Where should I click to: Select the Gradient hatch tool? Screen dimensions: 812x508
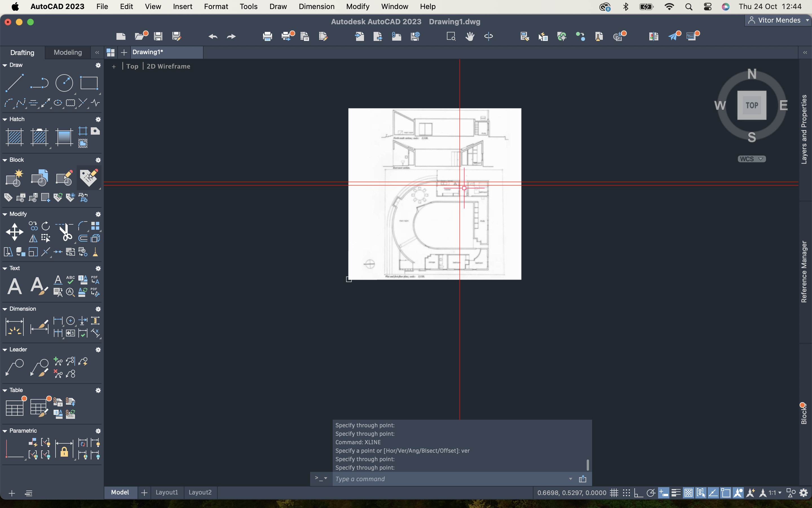pyautogui.click(x=64, y=137)
